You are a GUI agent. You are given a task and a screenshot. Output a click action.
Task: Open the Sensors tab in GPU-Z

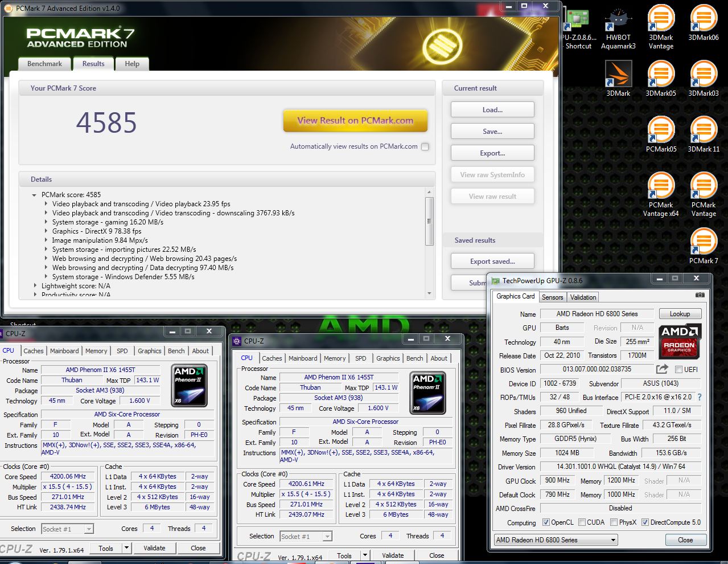(552, 297)
